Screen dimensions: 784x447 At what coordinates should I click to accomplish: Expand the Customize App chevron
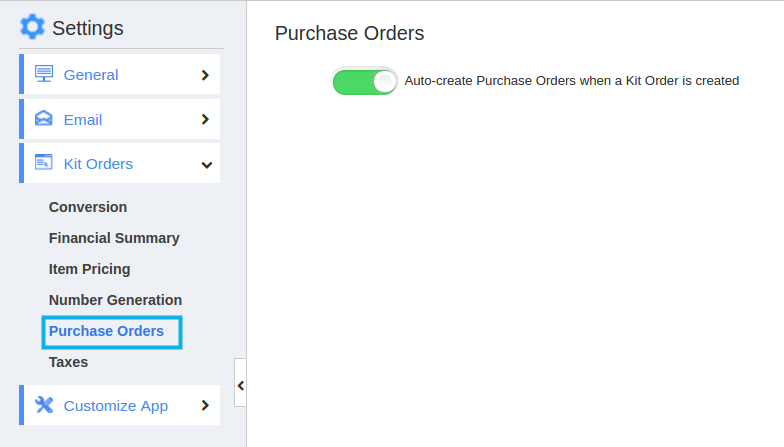click(x=205, y=405)
